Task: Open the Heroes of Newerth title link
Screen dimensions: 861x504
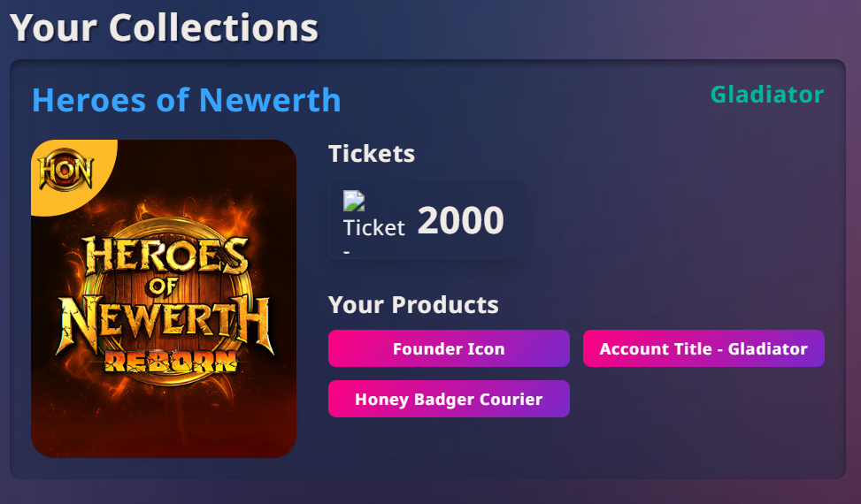Action: (186, 100)
